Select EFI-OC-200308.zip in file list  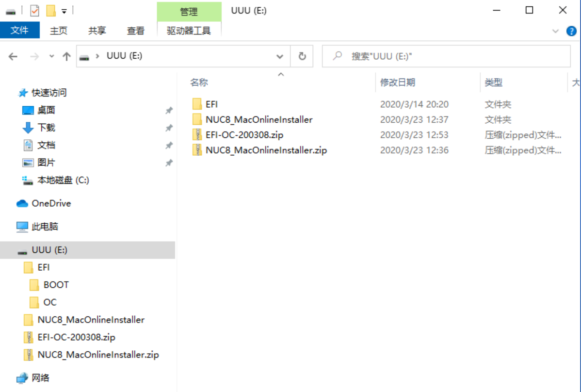(x=238, y=135)
